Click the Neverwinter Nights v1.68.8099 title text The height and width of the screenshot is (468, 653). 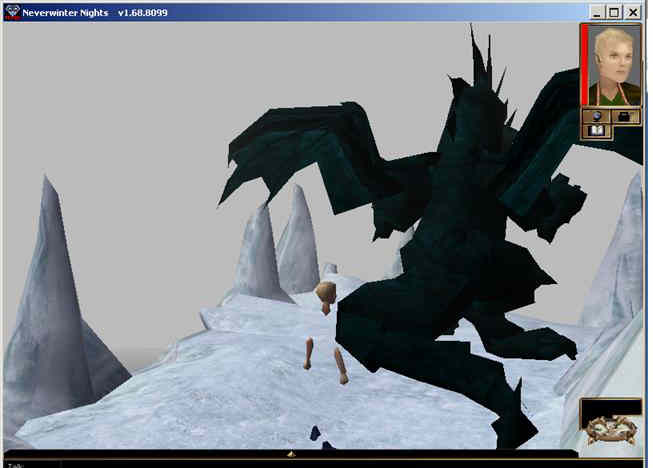point(95,13)
